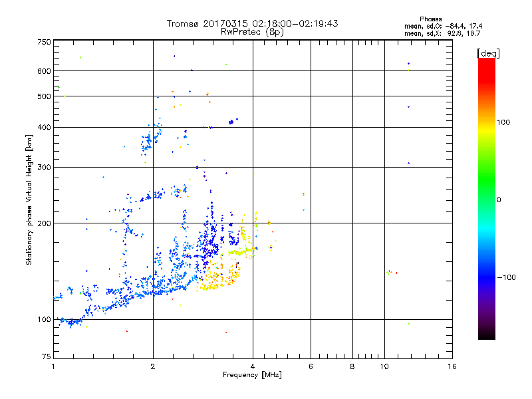
Task: Click y-axis tick label '100'
Action: point(44,319)
